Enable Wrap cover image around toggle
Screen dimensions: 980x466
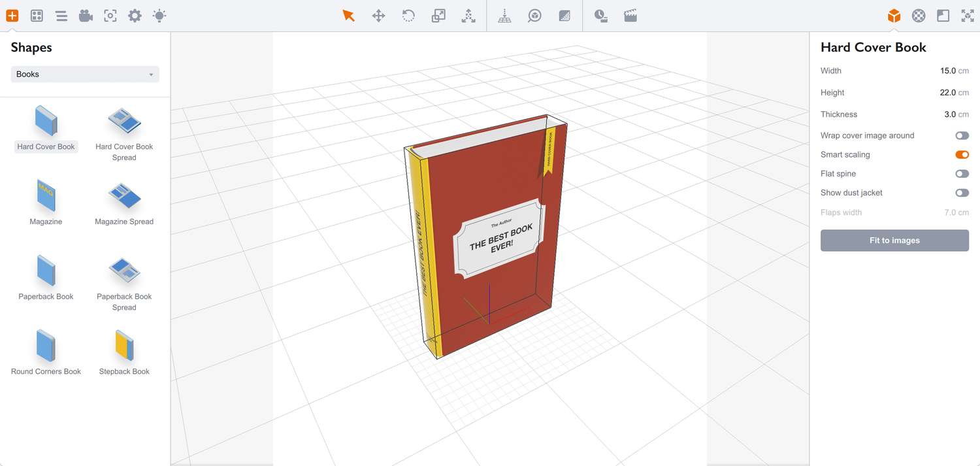pyautogui.click(x=962, y=136)
